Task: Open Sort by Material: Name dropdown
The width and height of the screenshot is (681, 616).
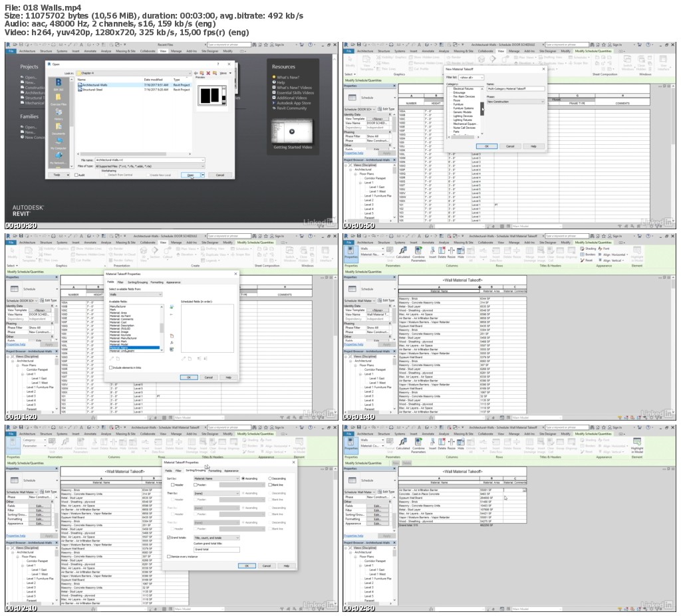Action: (216, 478)
